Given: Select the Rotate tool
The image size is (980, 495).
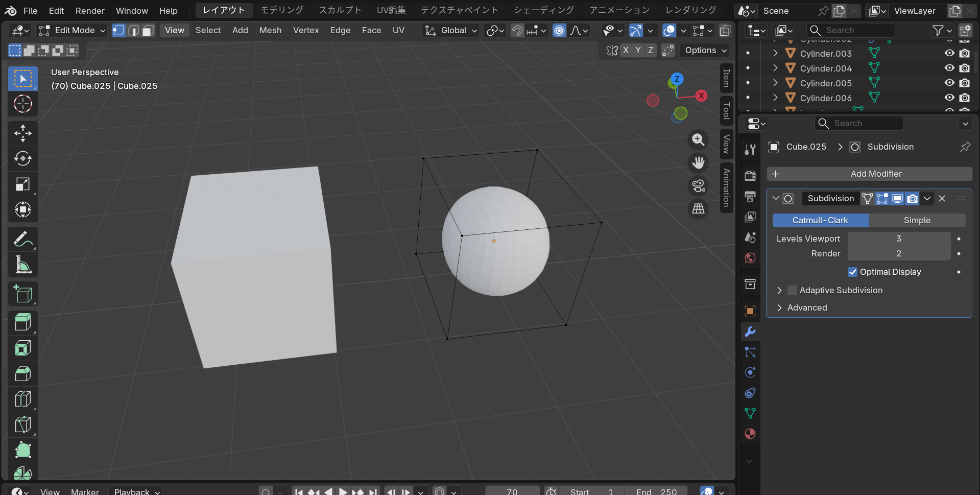Looking at the screenshot, I should pyautogui.click(x=22, y=159).
